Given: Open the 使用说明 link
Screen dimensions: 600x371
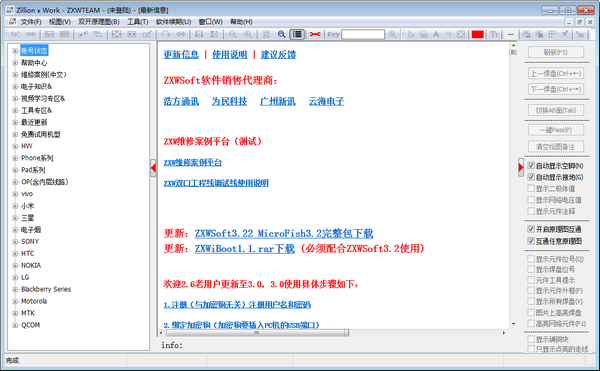Looking at the screenshot, I should coord(230,55).
